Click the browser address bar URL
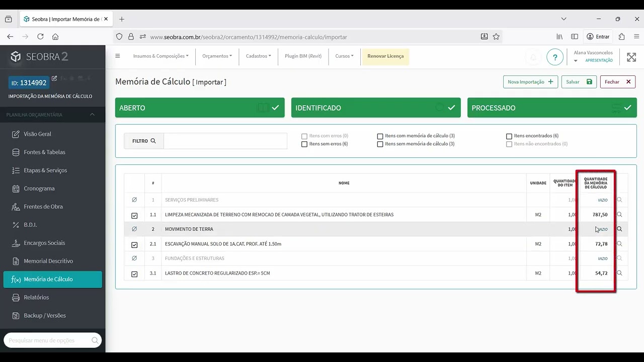 point(249,37)
